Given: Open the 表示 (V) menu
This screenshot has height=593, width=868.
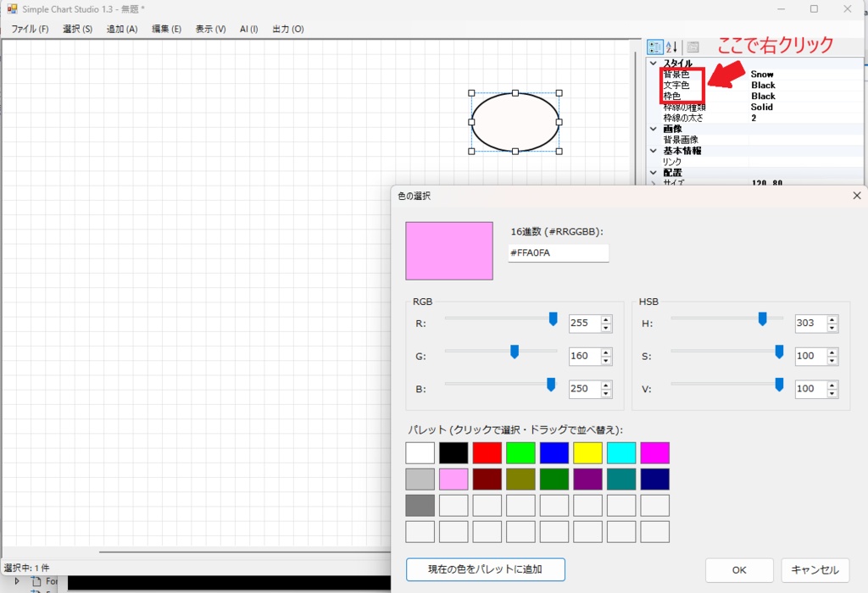Looking at the screenshot, I should click(210, 29).
